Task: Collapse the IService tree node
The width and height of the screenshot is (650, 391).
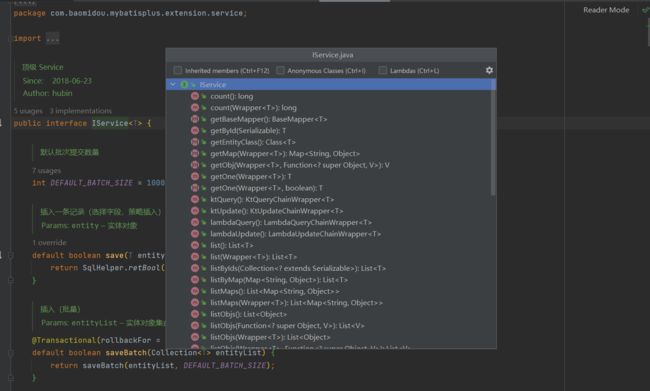Action: point(173,85)
